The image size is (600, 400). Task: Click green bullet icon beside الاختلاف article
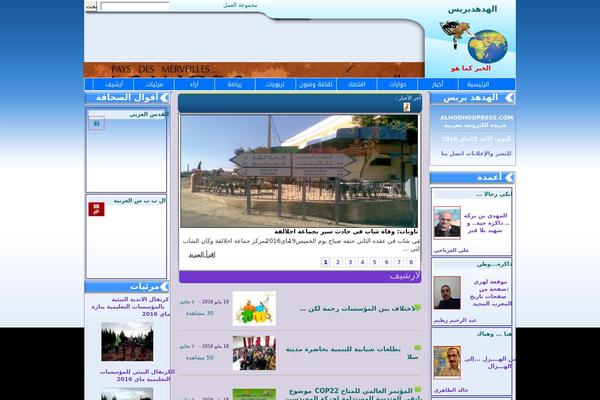(417, 307)
